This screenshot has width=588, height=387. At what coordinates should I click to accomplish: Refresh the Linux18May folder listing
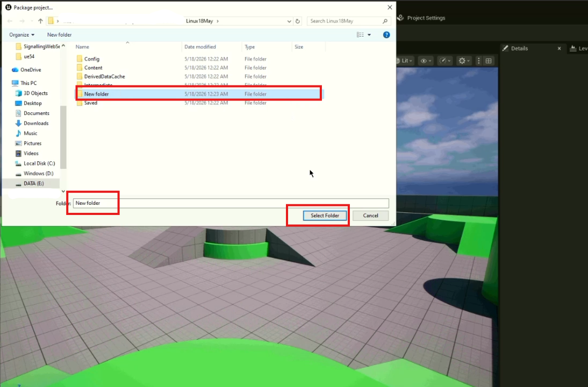click(x=298, y=21)
